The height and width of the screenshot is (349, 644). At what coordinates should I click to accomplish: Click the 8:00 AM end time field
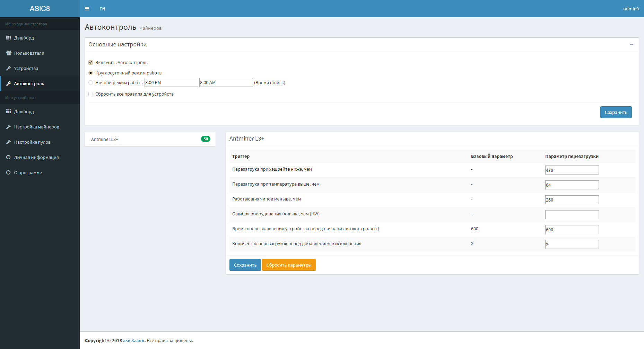click(226, 82)
